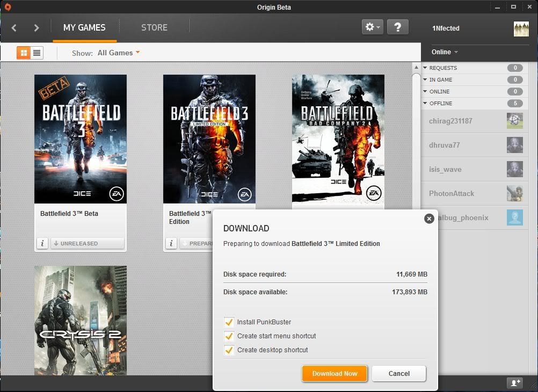This screenshot has height=392, width=538.
Task: Switch to the Store tab
Action: coord(155,28)
